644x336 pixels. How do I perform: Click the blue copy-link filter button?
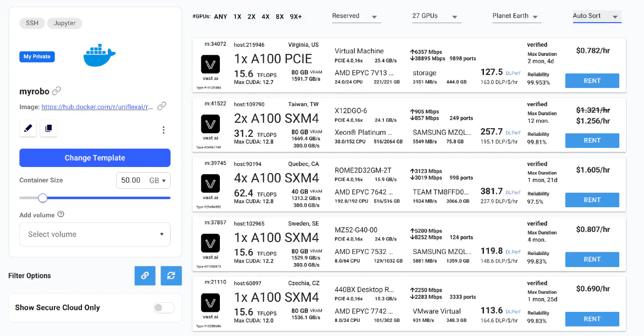coord(145,276)
